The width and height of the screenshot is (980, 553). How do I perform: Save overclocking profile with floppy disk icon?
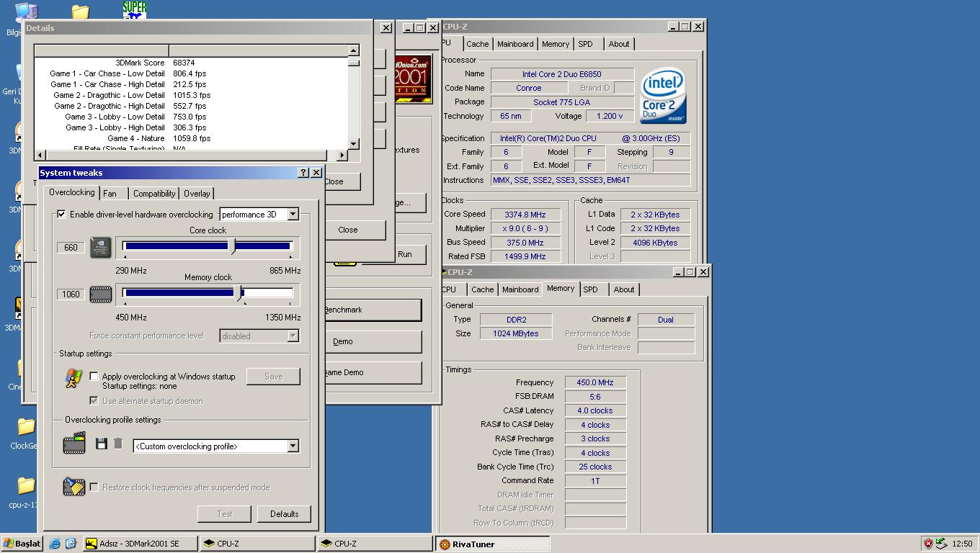(102, 444)
